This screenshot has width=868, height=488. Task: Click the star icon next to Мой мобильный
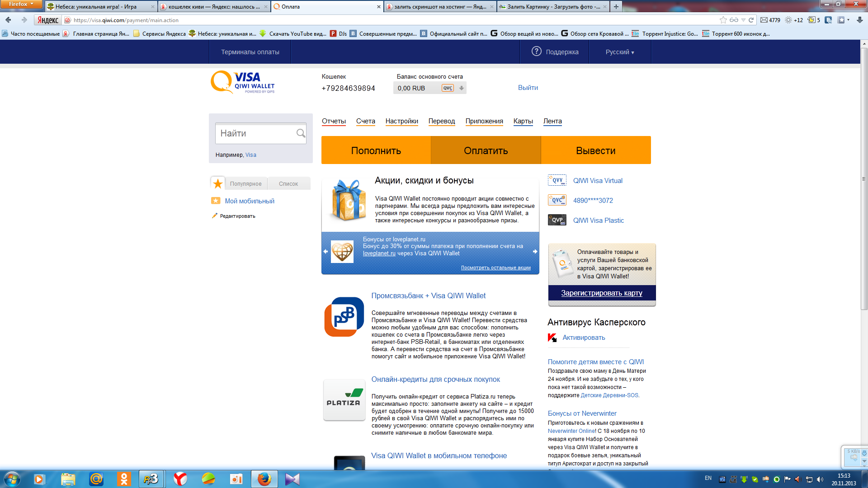(x=216, y=201)
